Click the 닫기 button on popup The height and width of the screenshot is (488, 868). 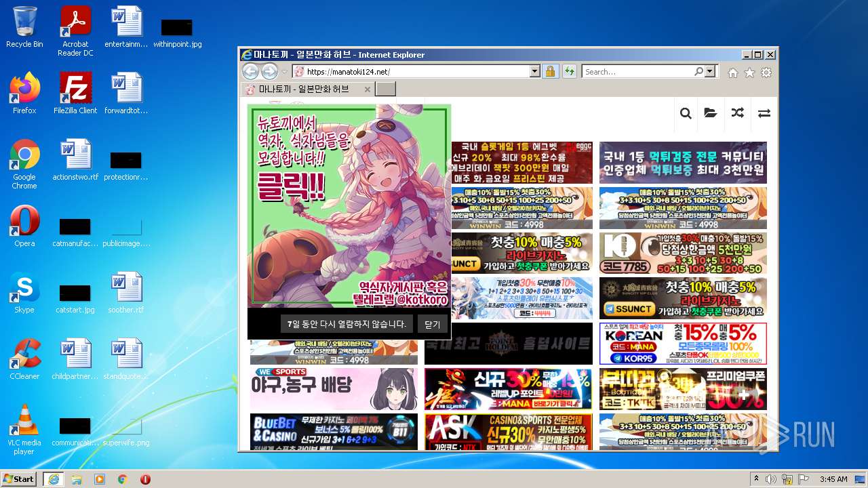(433, 324)
